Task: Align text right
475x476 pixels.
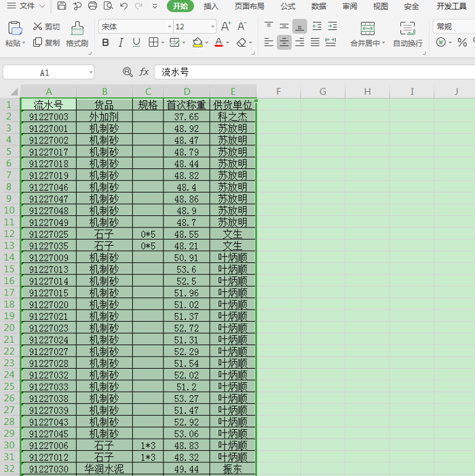Action: [x=300, y=42]
